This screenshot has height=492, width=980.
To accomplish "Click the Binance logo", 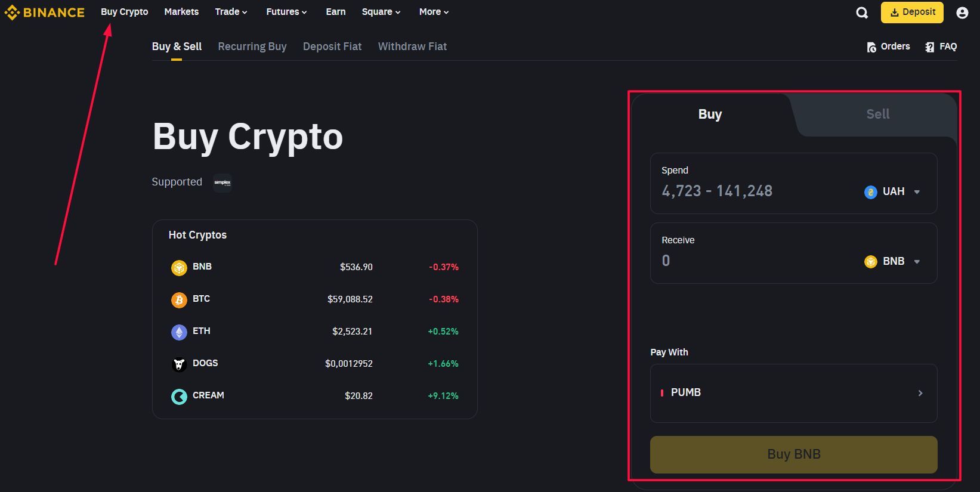I will (44, 12).
